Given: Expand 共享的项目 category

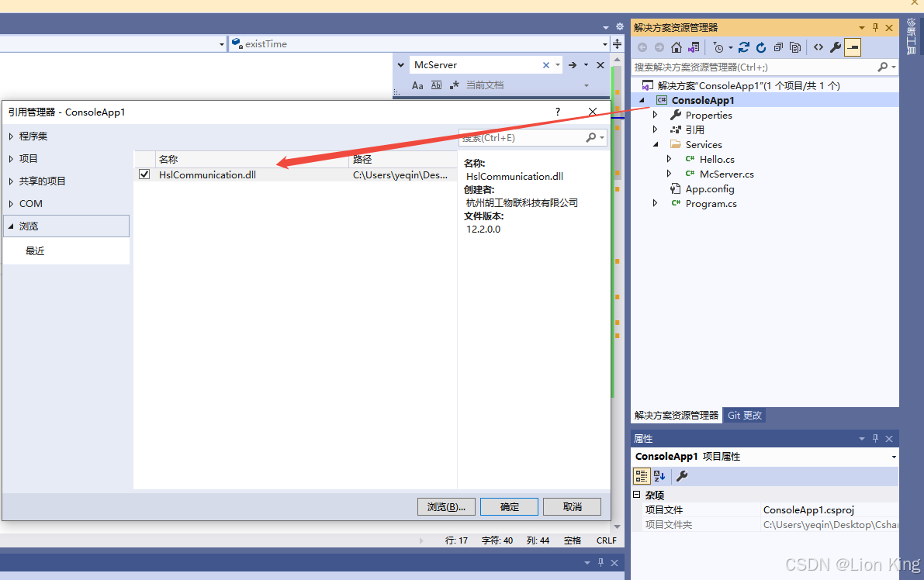Looking at the screenshot, I should (11, 181).
